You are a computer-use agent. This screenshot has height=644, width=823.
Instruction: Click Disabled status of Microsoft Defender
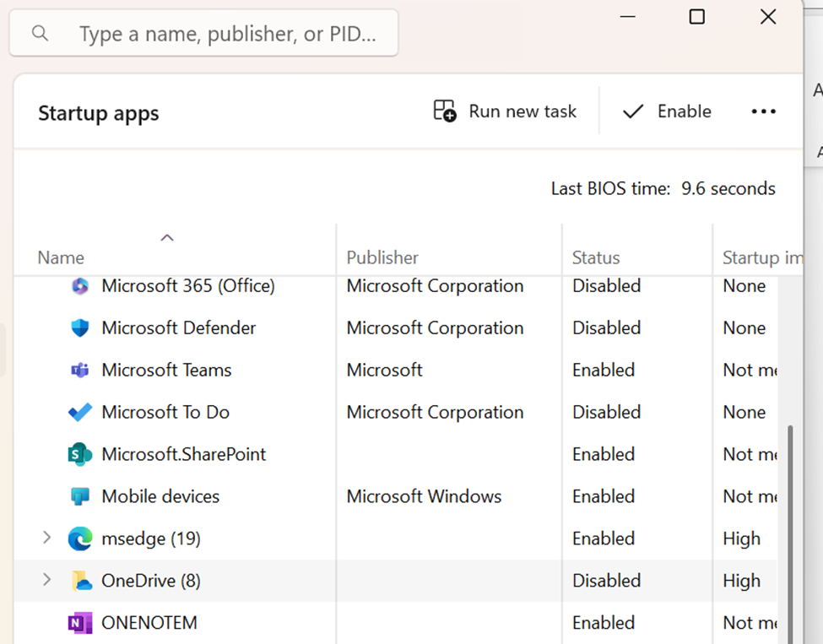pos(607,328)
